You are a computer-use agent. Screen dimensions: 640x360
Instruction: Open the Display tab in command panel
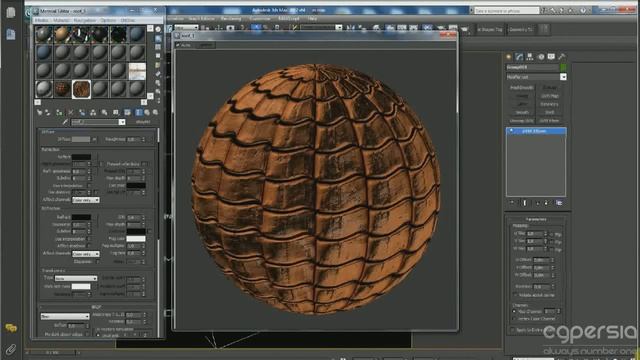[x=551, y=57]
